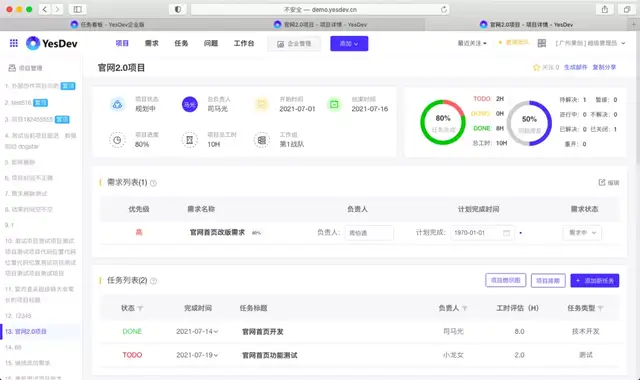The height and width of the screenshot is (380, 640).
Task: Click the 技术开发 task type cell
Action: pyautogui.click(x=586, y=331)
